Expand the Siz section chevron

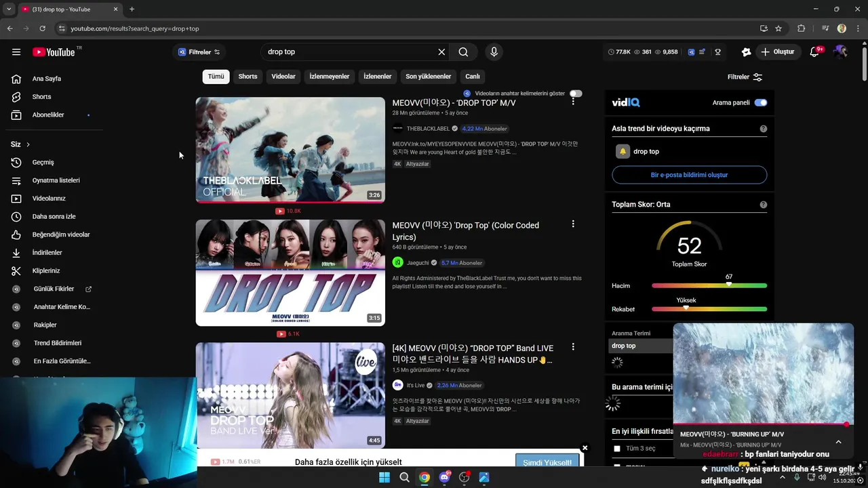point(28,144)
